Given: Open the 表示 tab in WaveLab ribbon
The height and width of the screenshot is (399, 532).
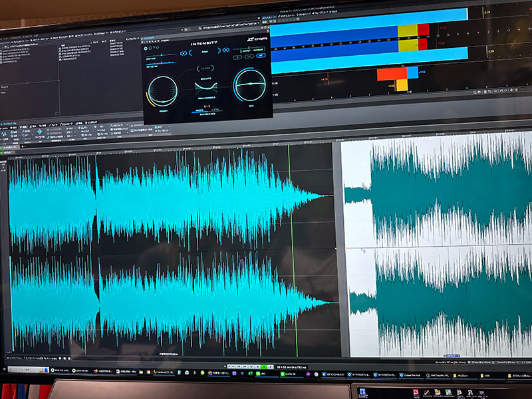Looking at the screenshot, I should pyautogui.click(x=14, y=128).
